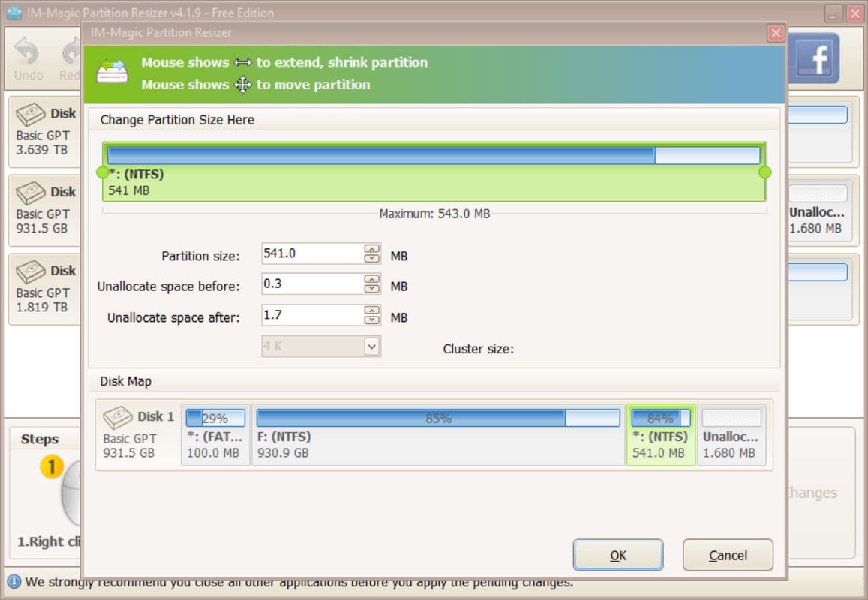Click the Disk 1 drive icon in Disk Map

[x=117, y=417]
